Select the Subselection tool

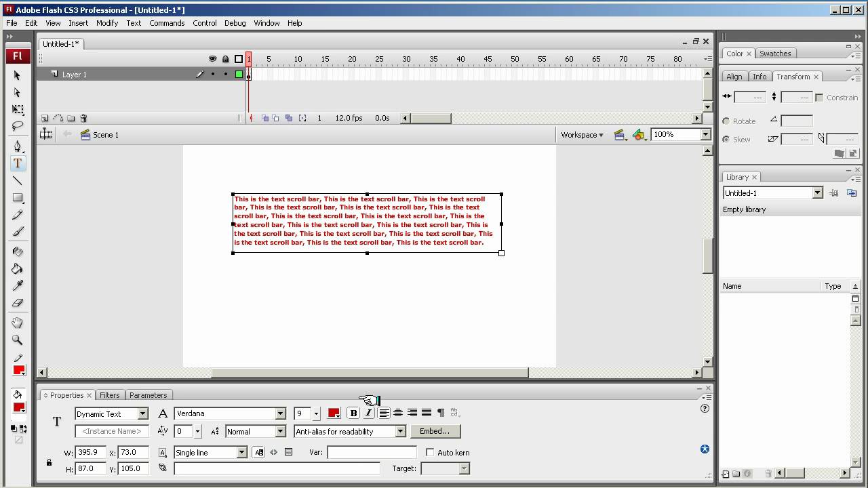point(18,92)
